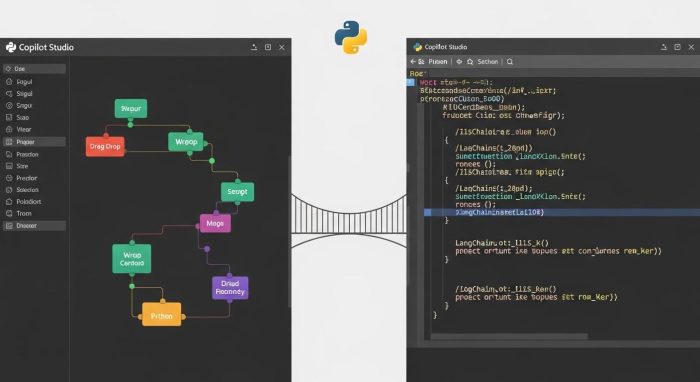Select the Dheexer item in sidebar
Screen dimensions: 700x382
(x=34, y=226)
